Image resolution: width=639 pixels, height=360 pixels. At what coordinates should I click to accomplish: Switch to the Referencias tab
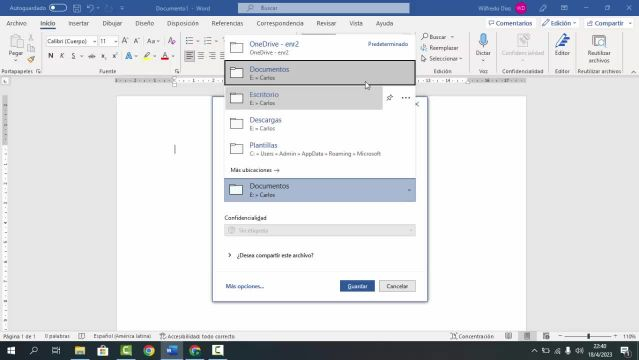point(227,23)
